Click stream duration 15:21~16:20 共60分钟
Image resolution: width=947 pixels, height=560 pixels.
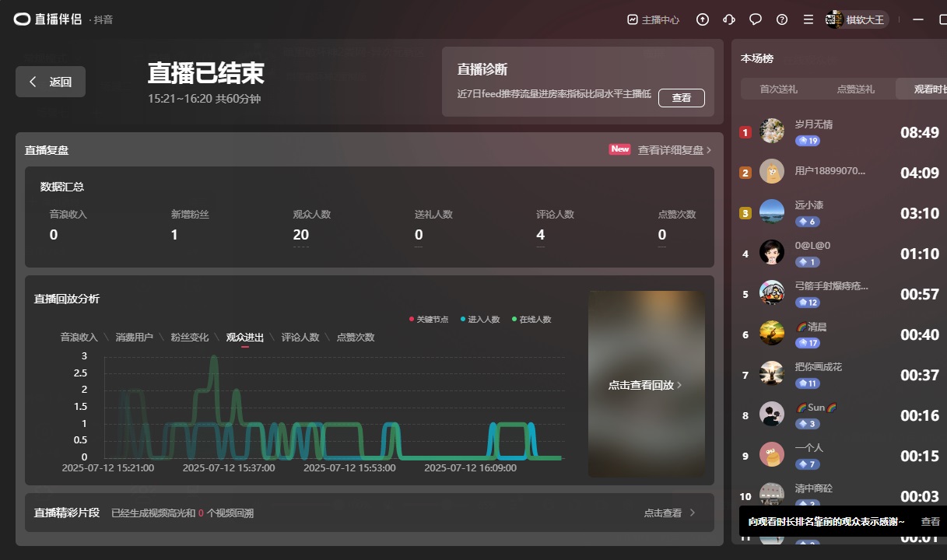point(205,99)
